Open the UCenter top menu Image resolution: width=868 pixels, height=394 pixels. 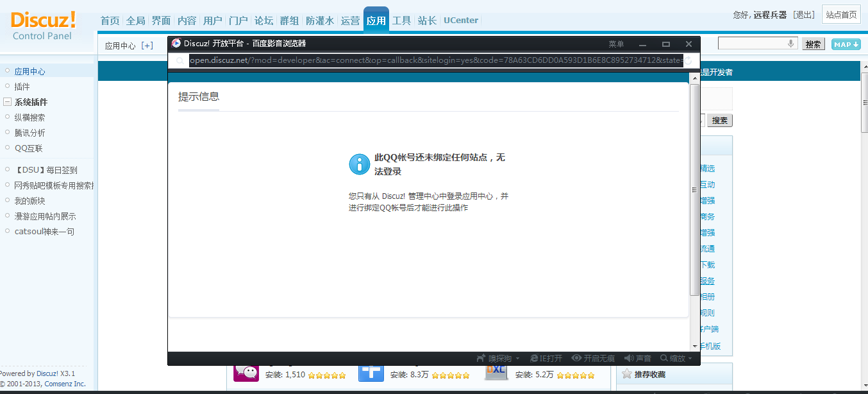[x=461, y=21]
